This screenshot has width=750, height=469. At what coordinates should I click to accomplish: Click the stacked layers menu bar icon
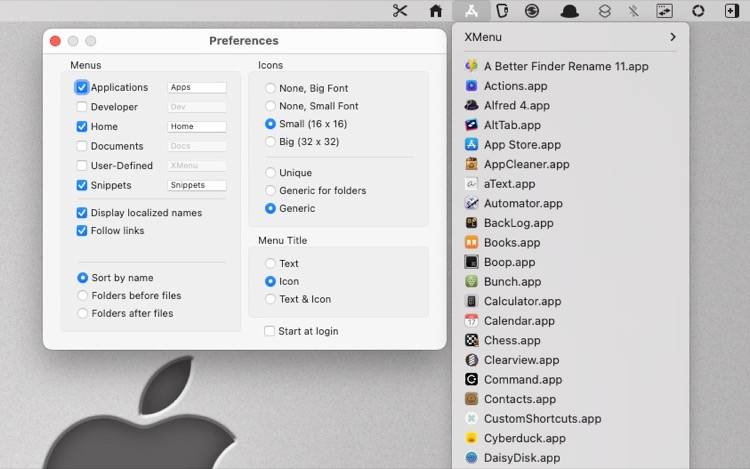pos(605,11)
